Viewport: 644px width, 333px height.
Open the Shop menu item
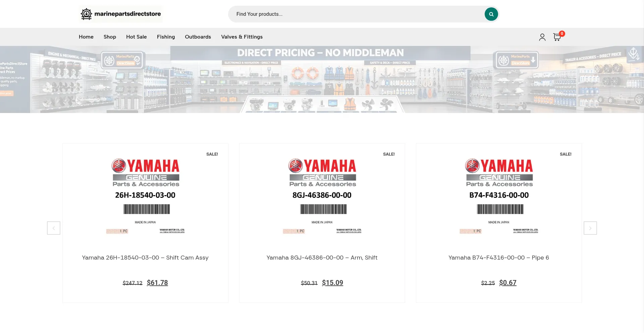[x=110, y=37]
